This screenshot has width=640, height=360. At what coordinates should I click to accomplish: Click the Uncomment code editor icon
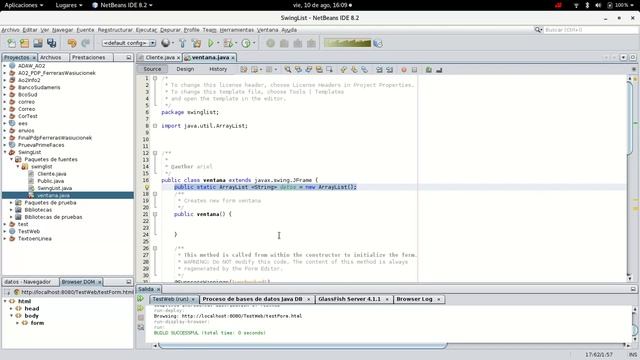[439, 69]
